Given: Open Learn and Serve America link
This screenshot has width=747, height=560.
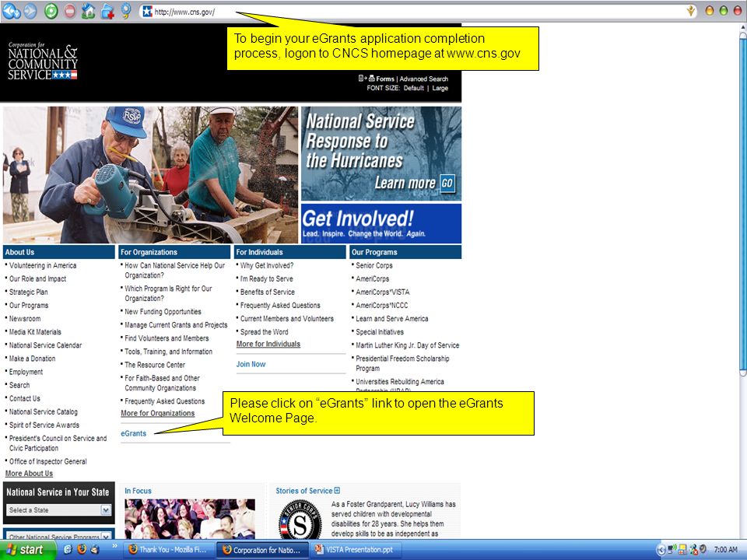Looking at the screenshot, I should pyautogui.click(x=391, y=319).
